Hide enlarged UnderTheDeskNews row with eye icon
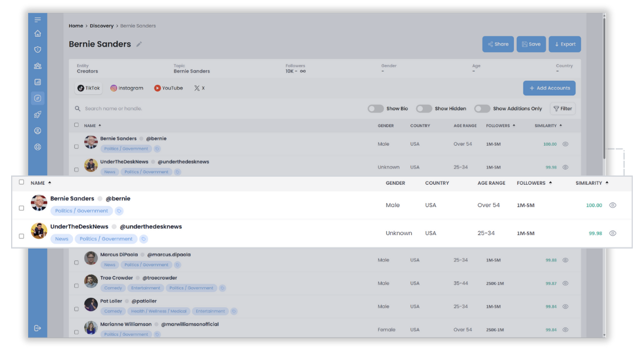Image resolution: width=644 pixels, height=351 pixels. coord(613,233)
